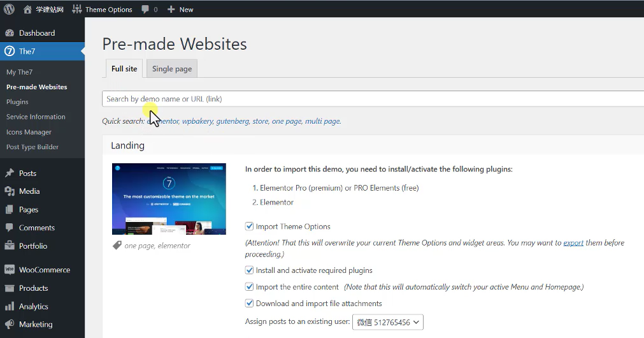Click the store quick search link
Viewport: 644px width, 338px height.
pos(260,121)
